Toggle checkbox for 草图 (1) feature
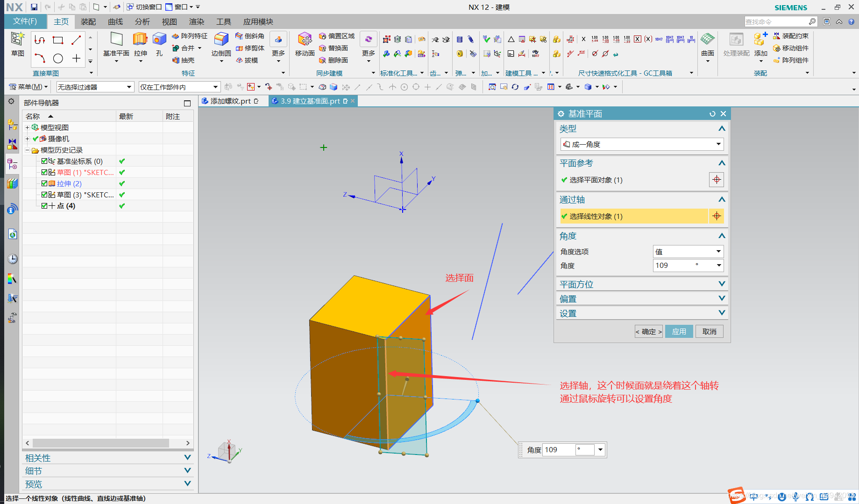Image resolution: width=859 pixels, height=504 pixels. 44,172
